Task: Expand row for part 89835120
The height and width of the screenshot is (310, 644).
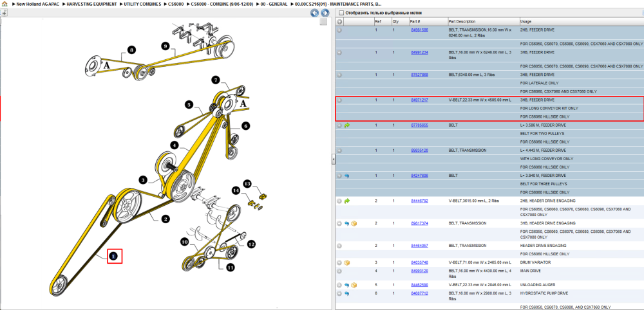Action: point(339,150)
